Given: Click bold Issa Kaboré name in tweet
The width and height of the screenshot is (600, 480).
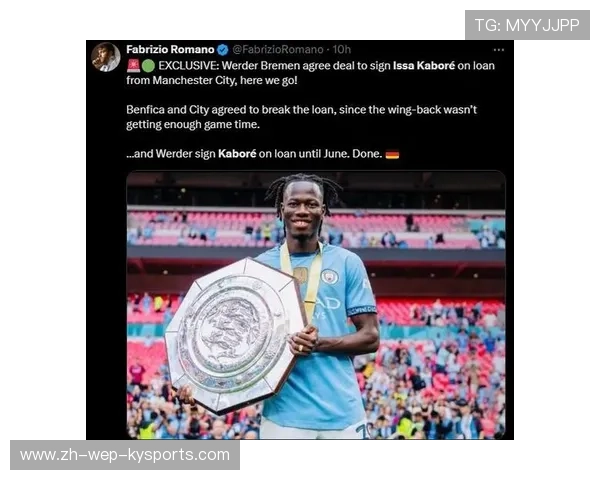Looking at the screenshot, I should pos(424,66).
